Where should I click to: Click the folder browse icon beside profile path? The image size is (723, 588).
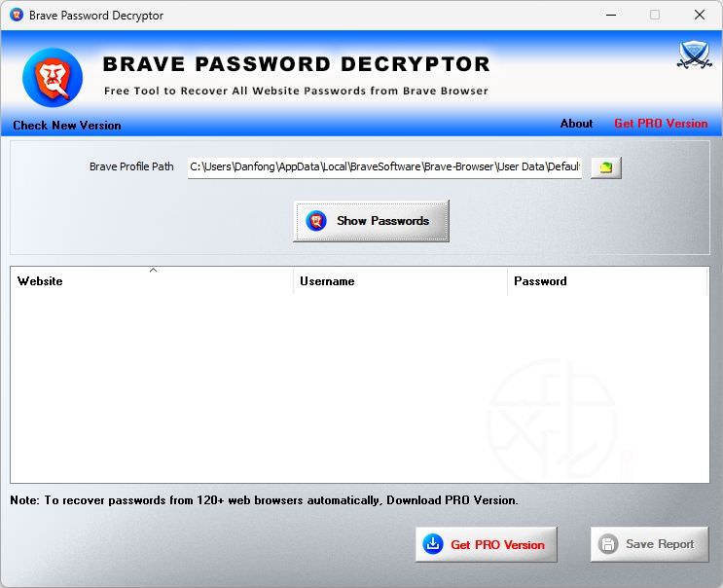coord(606,166)
